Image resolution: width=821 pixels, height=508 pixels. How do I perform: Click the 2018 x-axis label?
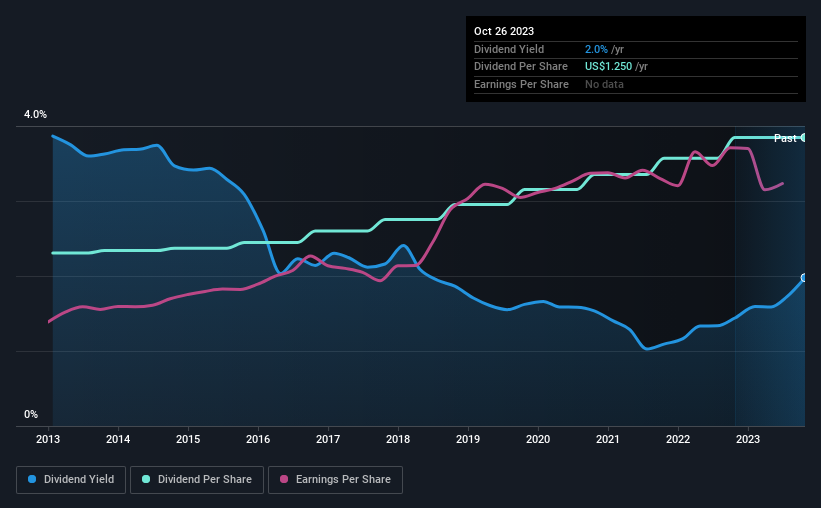point(398,439)
